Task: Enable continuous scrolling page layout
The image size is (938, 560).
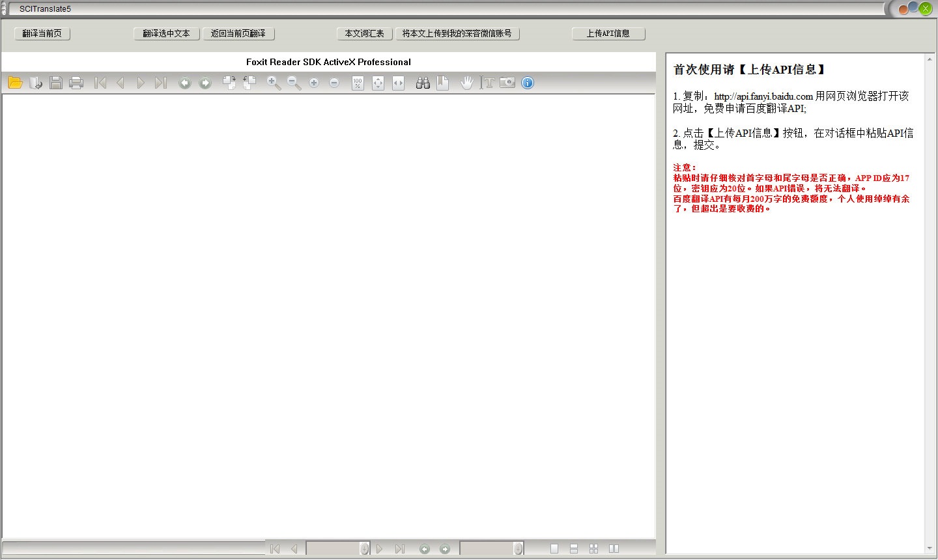Action: pos(573,549)
